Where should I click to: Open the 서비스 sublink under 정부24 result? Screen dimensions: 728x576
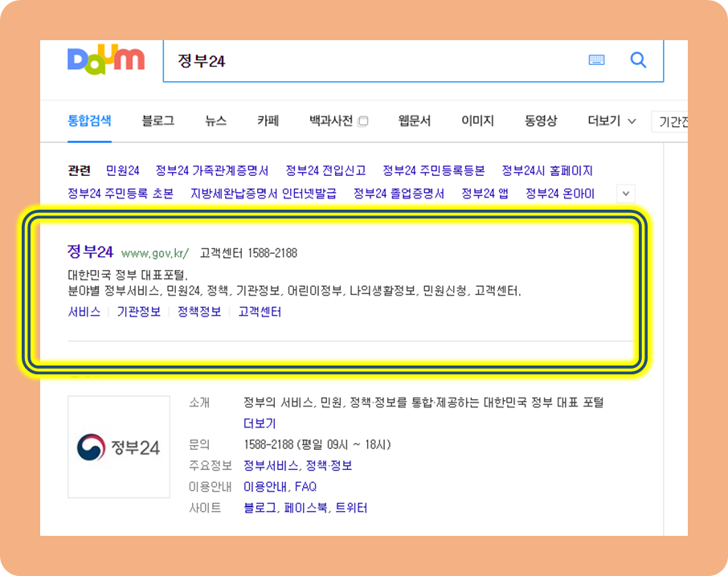[84, 312]
